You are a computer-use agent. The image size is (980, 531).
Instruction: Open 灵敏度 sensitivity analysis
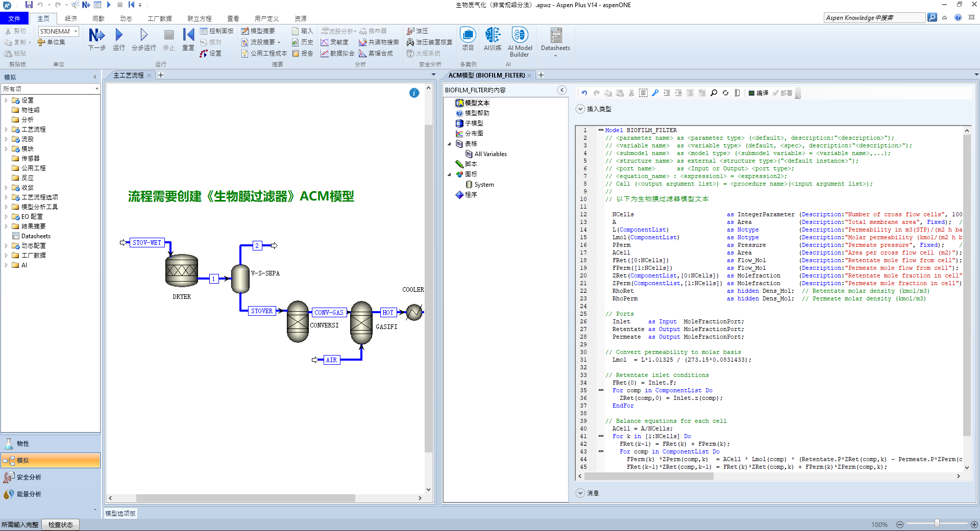(x=334, y=42)
